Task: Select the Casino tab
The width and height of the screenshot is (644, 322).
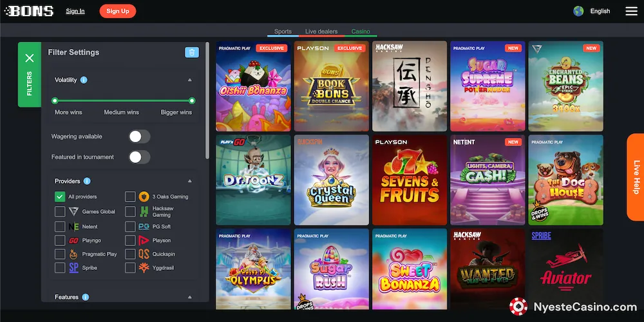Action: 361,32
